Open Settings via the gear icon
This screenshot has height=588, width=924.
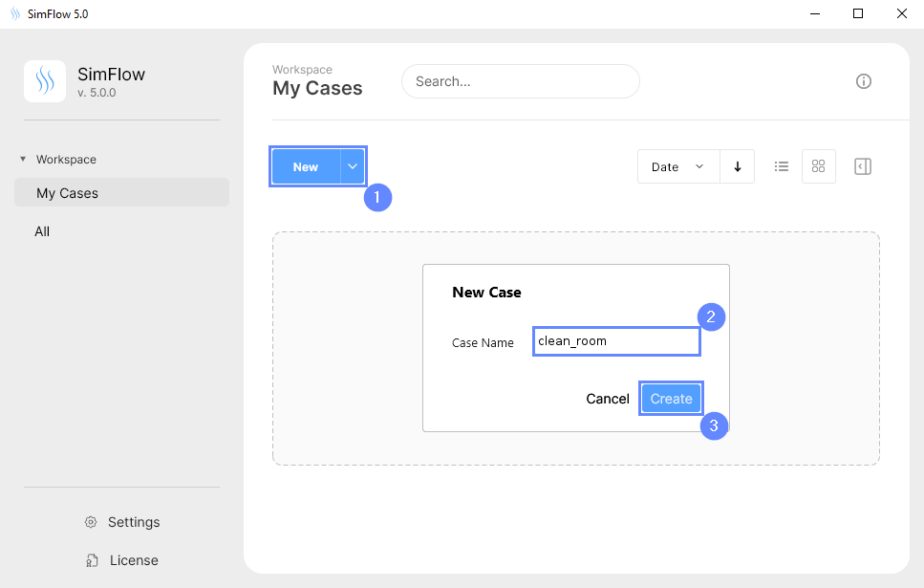tap(91, 522)
